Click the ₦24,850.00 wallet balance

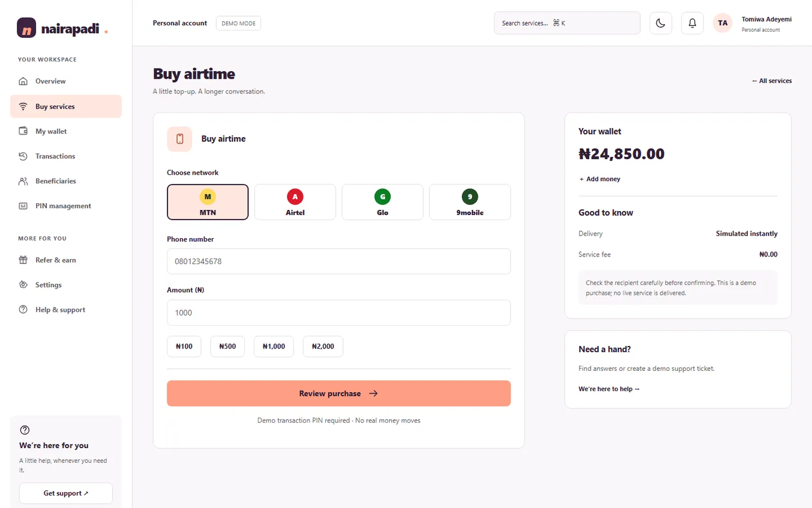pos(621,154)
